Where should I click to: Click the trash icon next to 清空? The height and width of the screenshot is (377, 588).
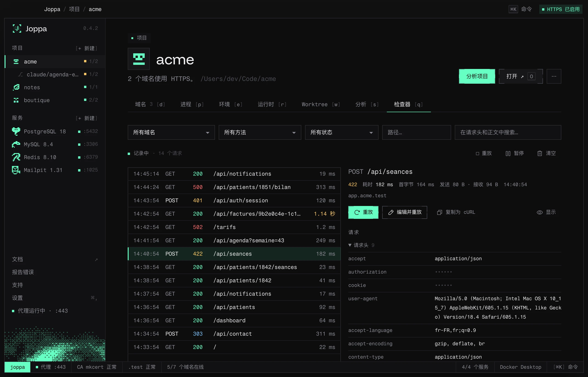[x=540, y=153]
